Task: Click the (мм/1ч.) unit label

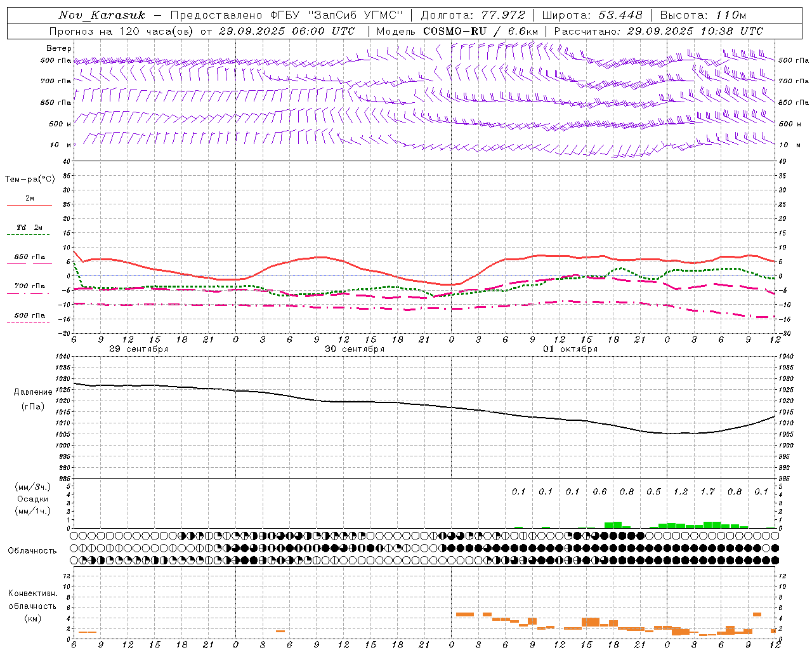Action: click(x=33, y=511)
